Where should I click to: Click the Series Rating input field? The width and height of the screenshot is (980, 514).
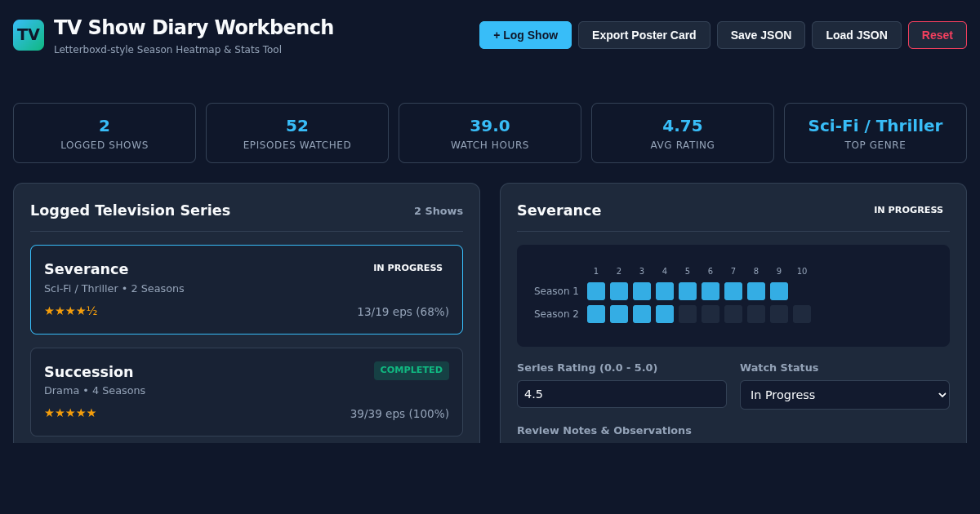[x=621, y=394]
